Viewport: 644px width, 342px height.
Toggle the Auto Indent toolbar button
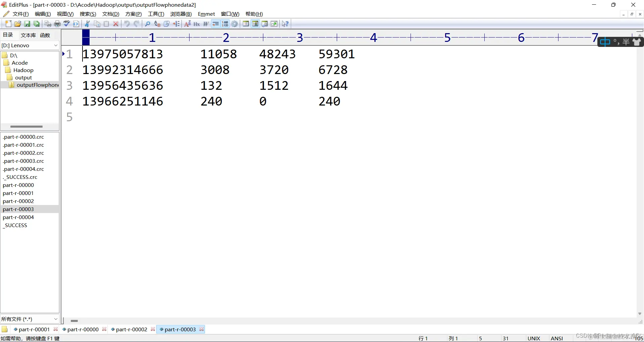[x=216, y=24]
